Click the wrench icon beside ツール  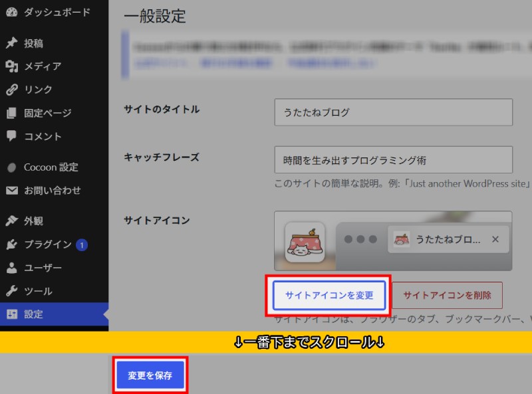[x=11, y=291]
